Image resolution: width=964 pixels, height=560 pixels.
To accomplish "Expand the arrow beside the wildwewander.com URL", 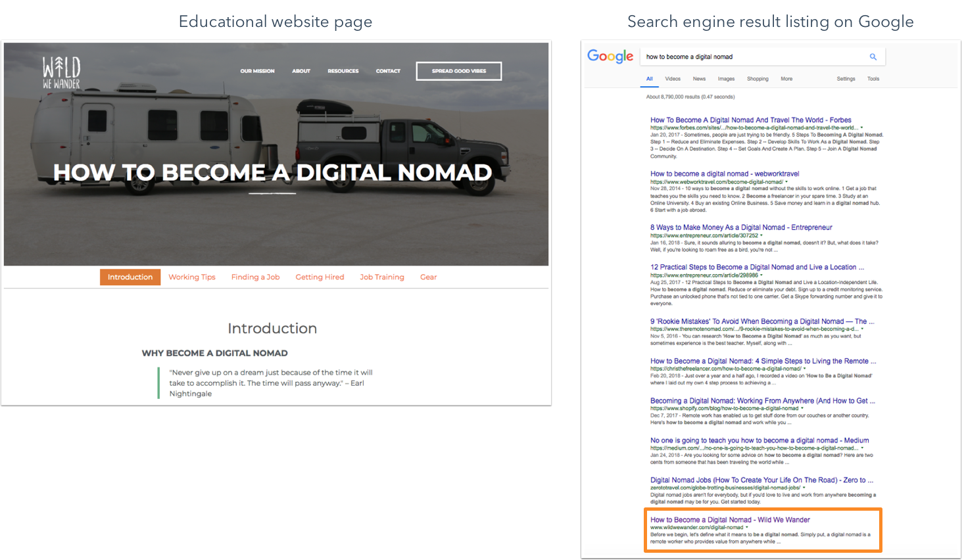I will tap(747, 527).
